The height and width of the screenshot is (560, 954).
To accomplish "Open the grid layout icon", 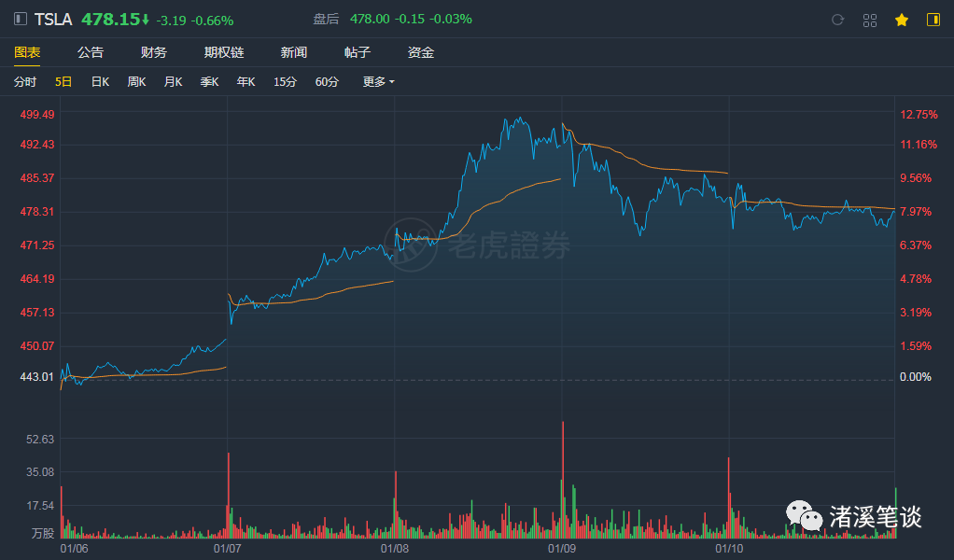I will (x=869, y=20).
